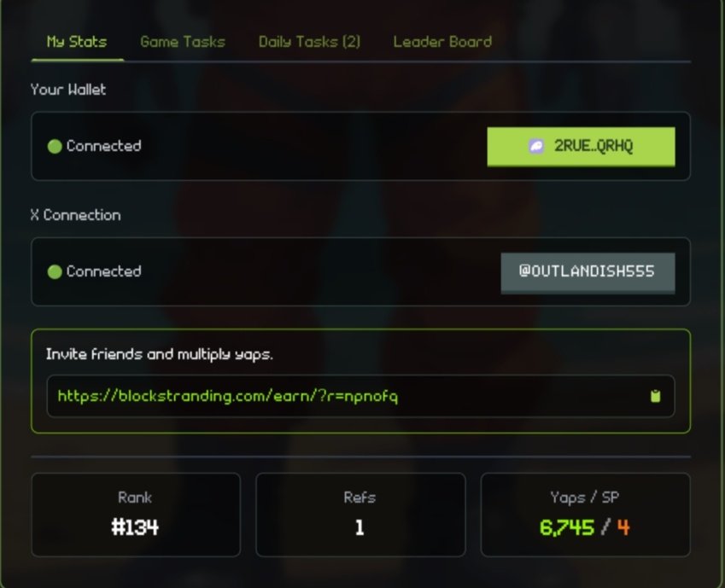
Task: Click the X Connection heading
Action: tap(75, 215)
